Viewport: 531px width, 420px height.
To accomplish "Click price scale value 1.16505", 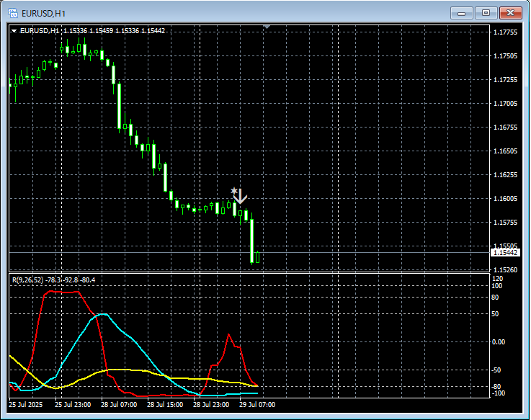I will tap(506, 151).
